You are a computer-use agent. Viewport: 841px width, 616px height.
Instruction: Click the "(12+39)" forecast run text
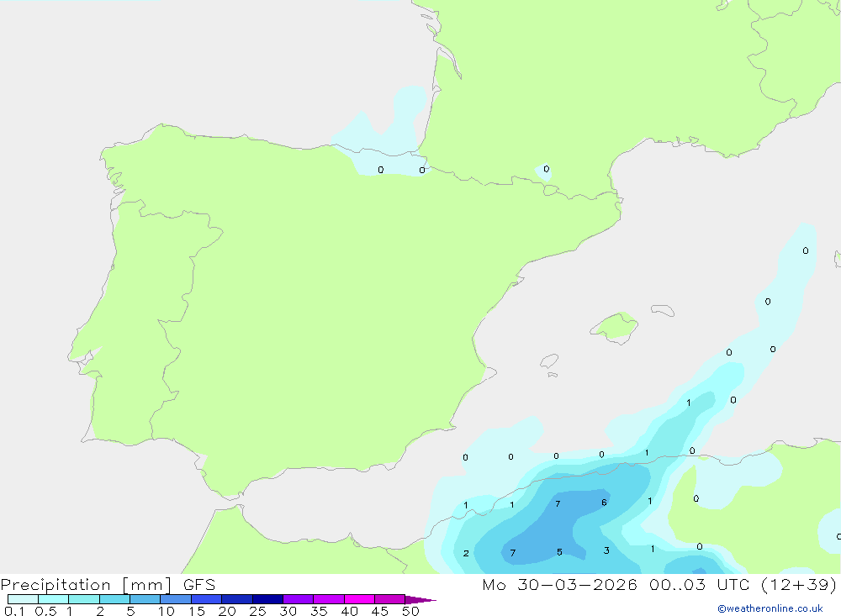(799, 585)
